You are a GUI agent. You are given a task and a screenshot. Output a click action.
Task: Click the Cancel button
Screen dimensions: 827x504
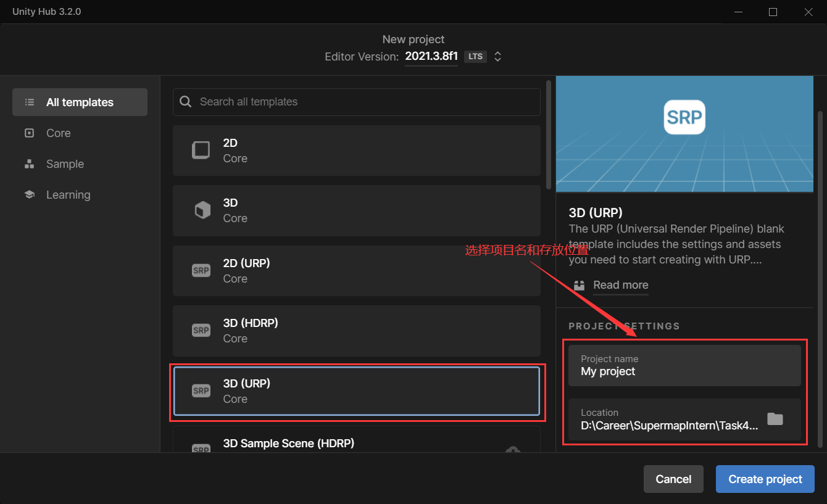[x=673, y=479]
